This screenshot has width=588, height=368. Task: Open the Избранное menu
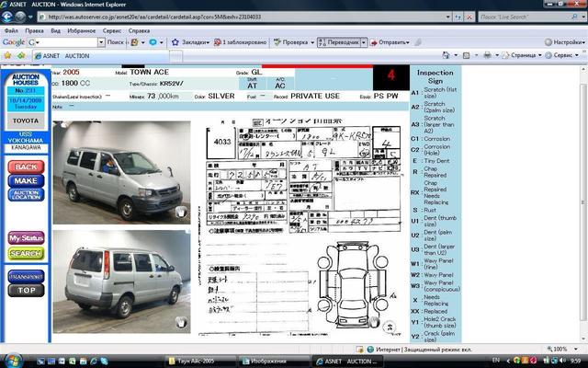(x=82, y=30)
